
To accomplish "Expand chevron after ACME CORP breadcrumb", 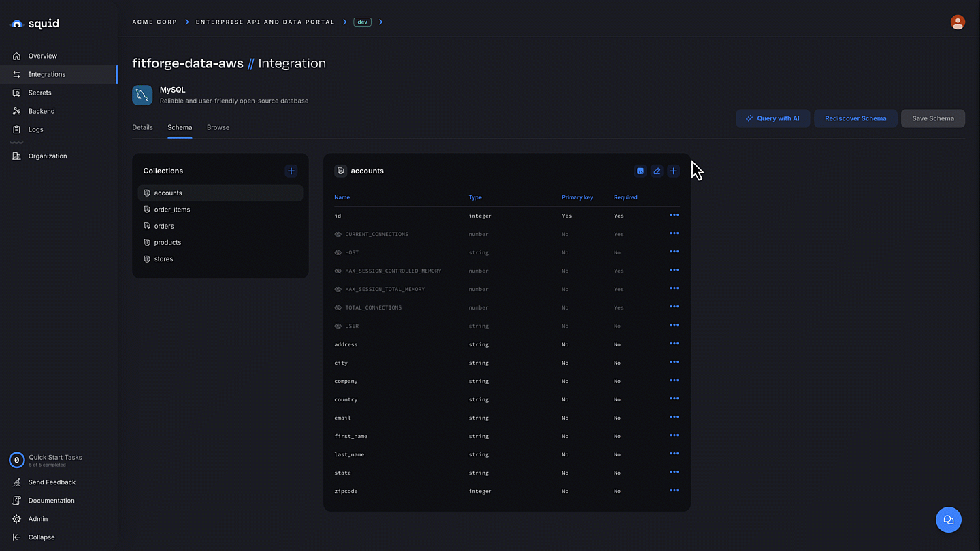I will pos(187,22).
